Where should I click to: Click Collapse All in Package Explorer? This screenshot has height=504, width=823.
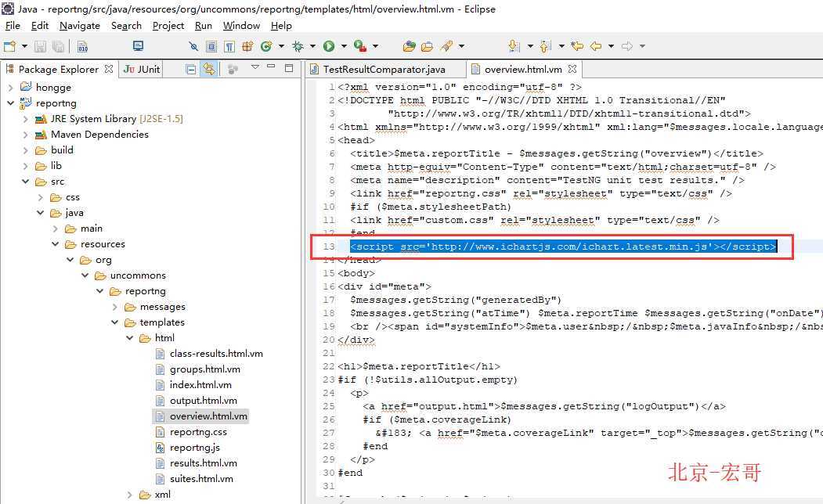[191, 69]
